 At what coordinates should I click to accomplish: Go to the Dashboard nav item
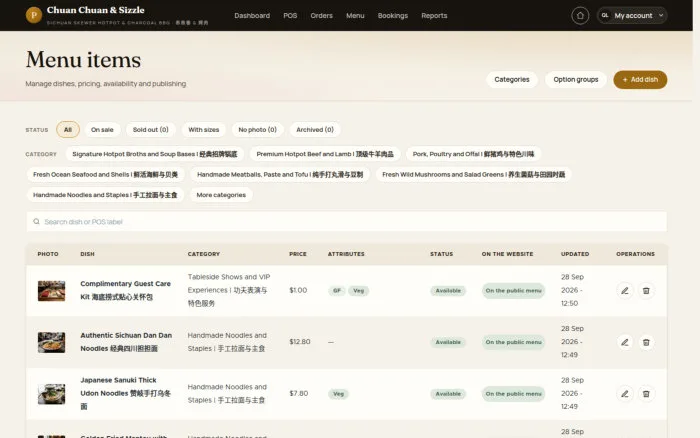(x=252, y=16)
